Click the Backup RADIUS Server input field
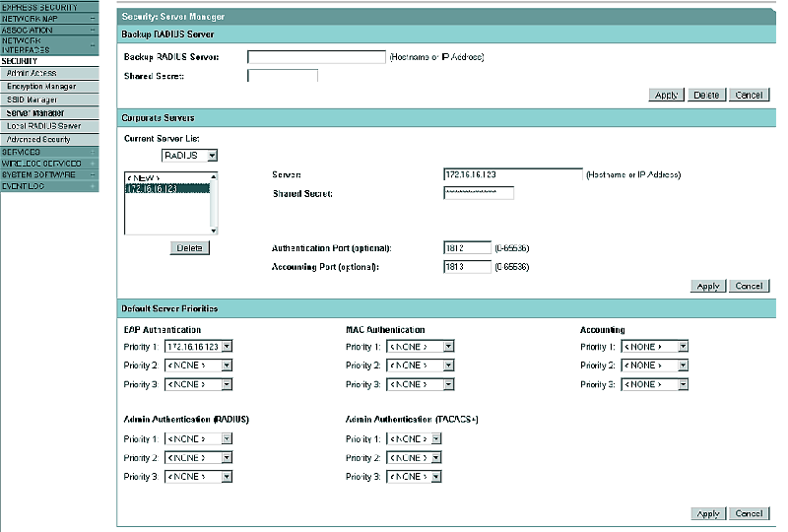 316,57
